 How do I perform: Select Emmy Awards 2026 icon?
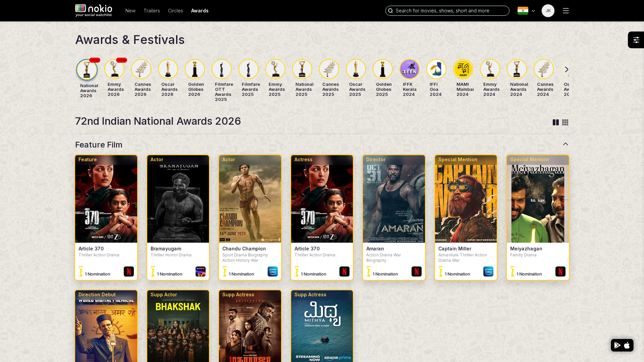[x=114, y=69]
